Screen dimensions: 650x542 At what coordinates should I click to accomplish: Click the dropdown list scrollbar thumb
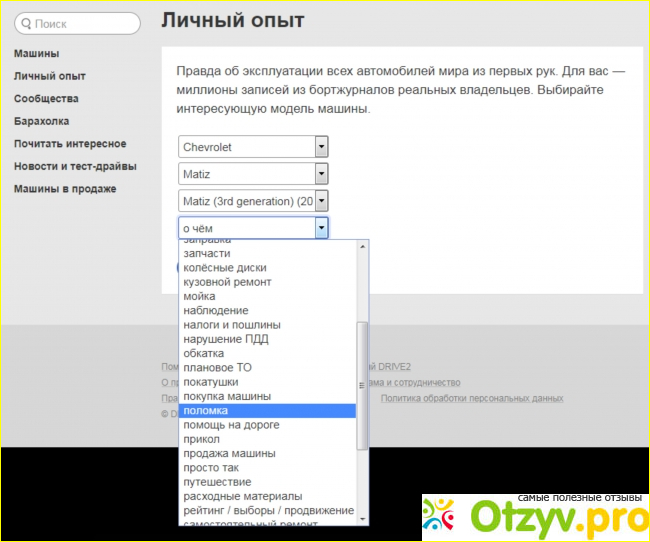(363, 385)
